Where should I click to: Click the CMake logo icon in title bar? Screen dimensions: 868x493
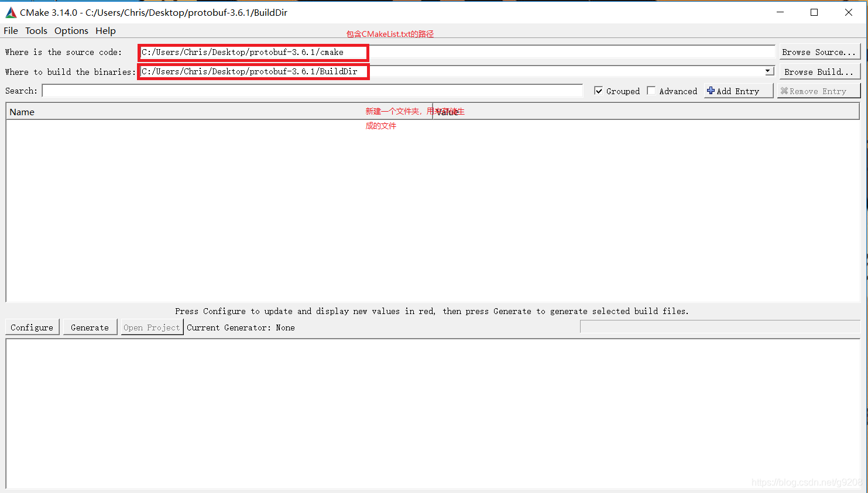pyautogui.click(x=11, y=12)
